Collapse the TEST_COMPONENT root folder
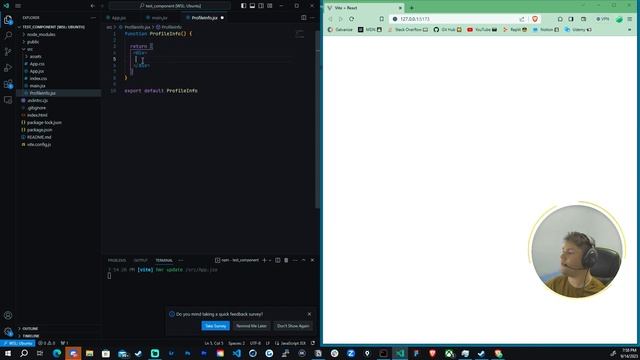 pyautogui.click(x=53, y=27)
